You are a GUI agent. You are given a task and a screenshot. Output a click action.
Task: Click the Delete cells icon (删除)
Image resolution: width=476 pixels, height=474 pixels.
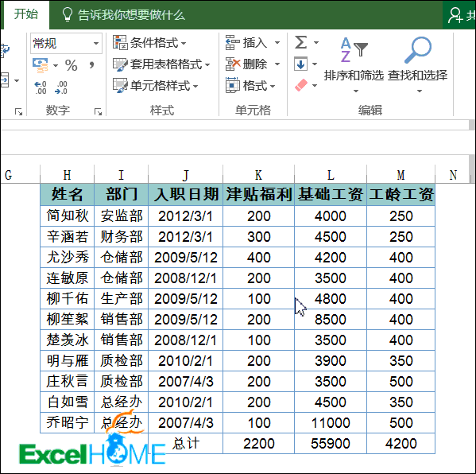click(233, 64)
